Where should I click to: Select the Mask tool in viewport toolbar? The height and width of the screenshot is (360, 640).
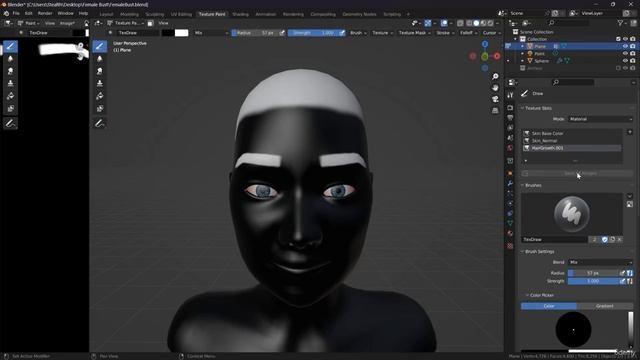(x=100, y=109)
